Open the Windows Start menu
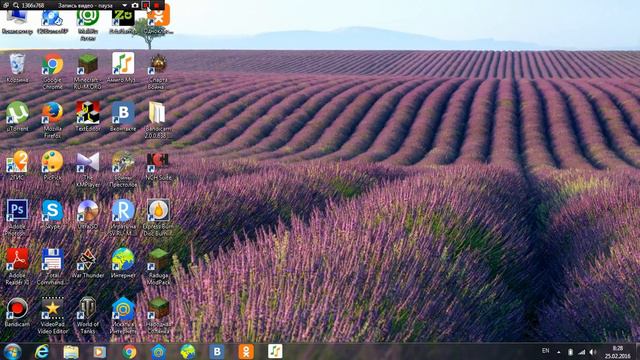640x360 pixels. [x=13, y=351]
